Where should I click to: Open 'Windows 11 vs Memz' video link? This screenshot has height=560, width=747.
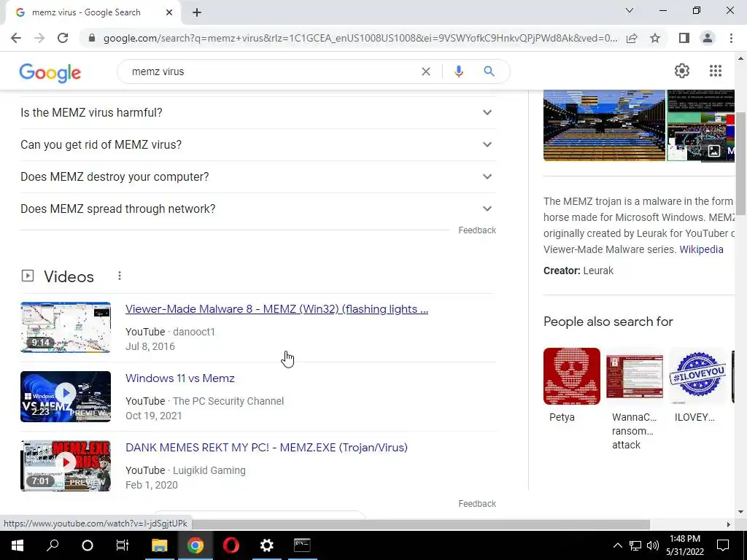[180, 378]
